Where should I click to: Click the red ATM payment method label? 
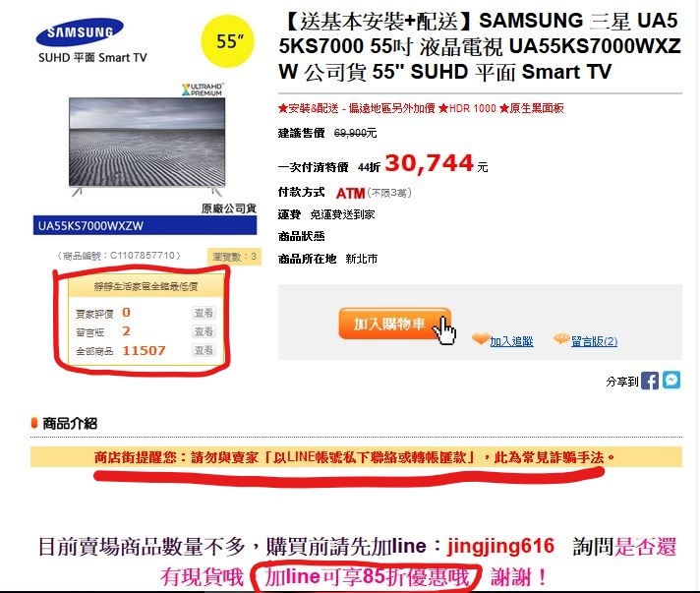pos(350,193)
